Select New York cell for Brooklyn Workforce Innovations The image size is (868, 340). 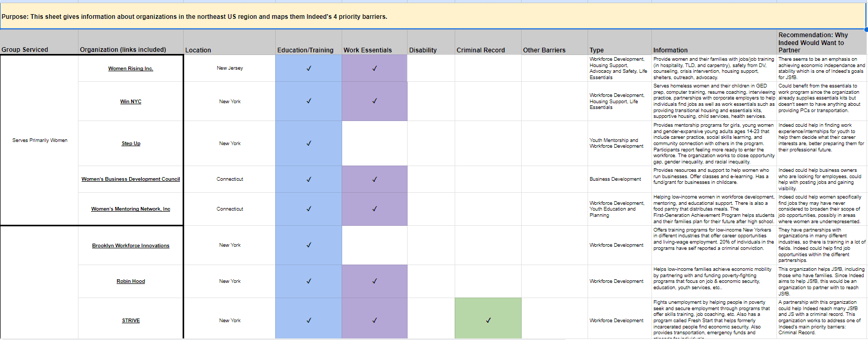click(x=229, y=245)
